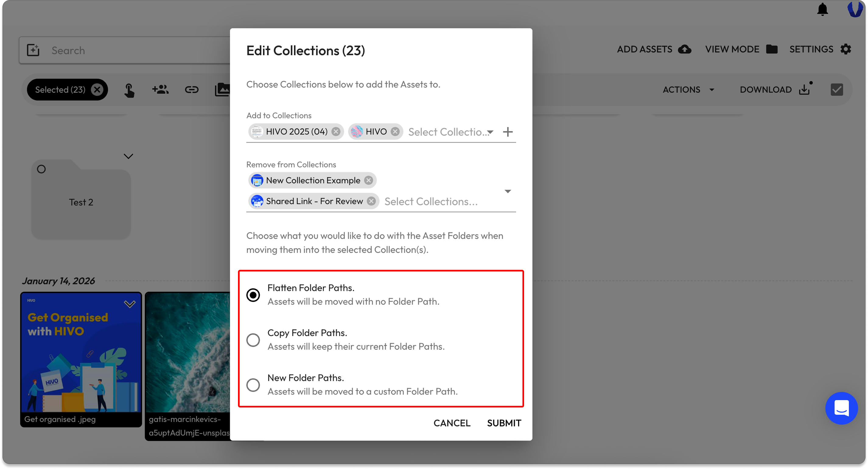Click the SUBMIT button
Image resolution: width=868 pixels, height=469 pixels.
[504, 423]
